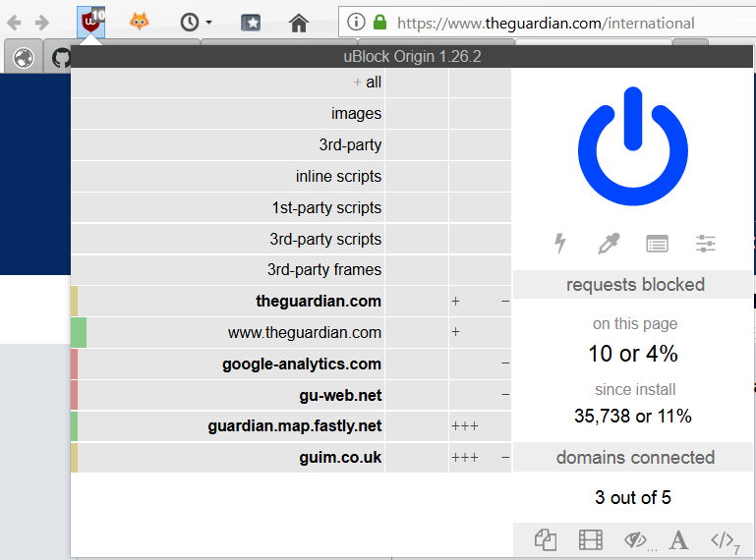This screenshot has height=560, width=756.
Task: Enter element picker mode (eyedropper icon)
Action: (609, 243)
